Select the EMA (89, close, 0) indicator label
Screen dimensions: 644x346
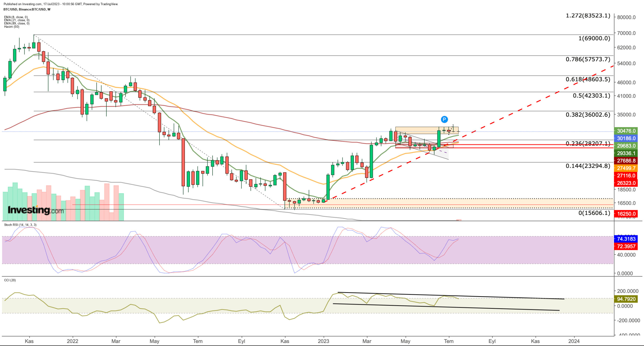pos(17,23)
